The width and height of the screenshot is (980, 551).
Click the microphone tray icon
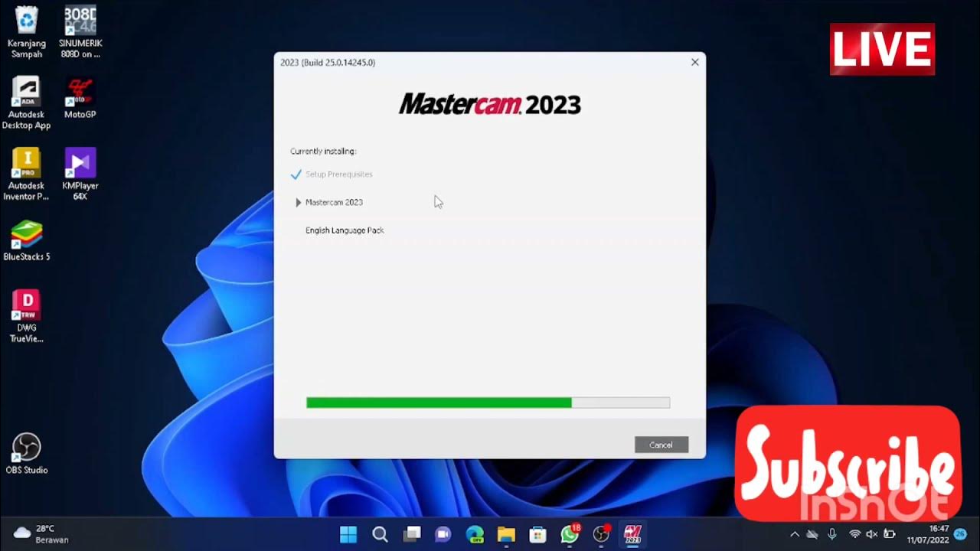pos(832,534)
